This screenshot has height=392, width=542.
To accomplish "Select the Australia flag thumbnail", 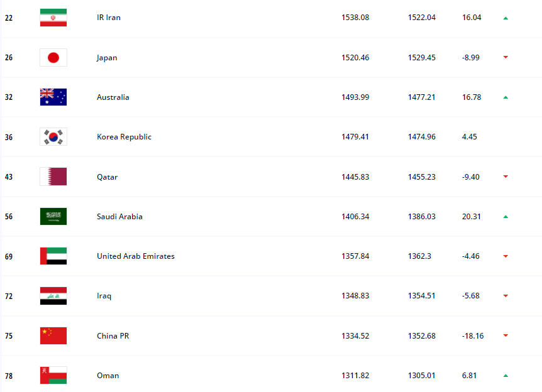I will tap(53, 97).
